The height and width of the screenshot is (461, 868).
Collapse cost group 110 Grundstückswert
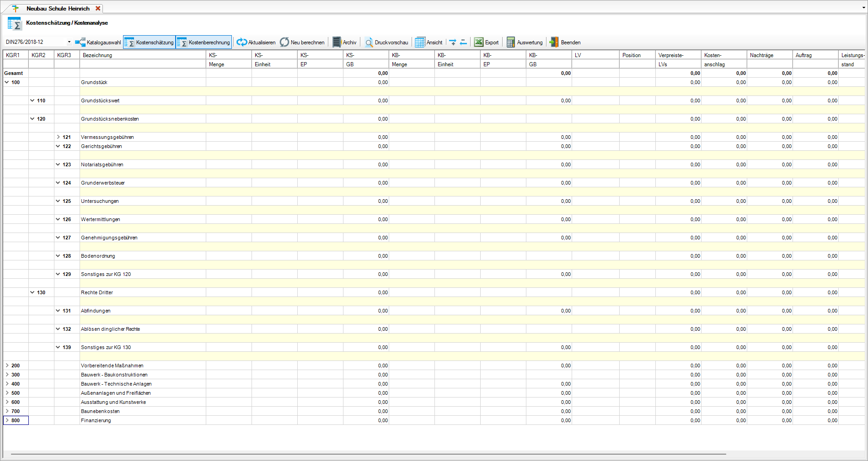click(32, 101)
